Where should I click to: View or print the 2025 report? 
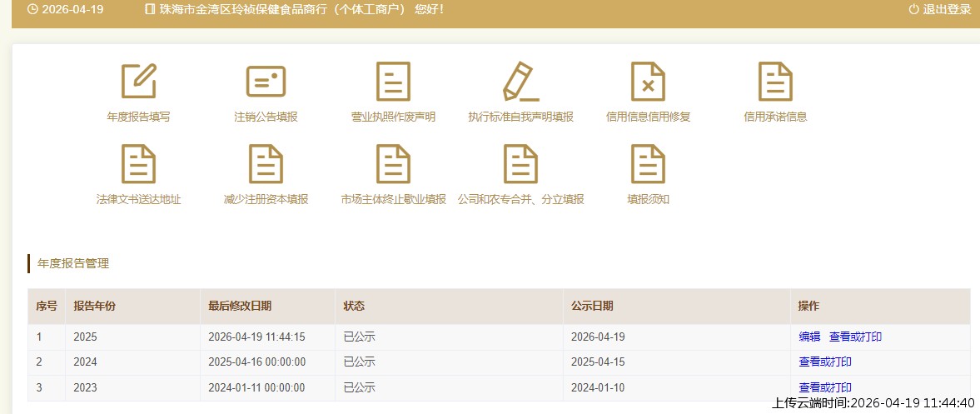(x=855, y=337)
